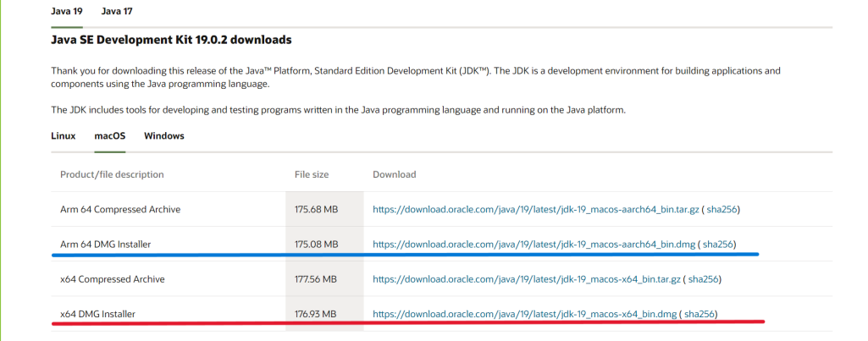
Task: Click the 175.08 MB file size cell
Action: pos(325,244)
